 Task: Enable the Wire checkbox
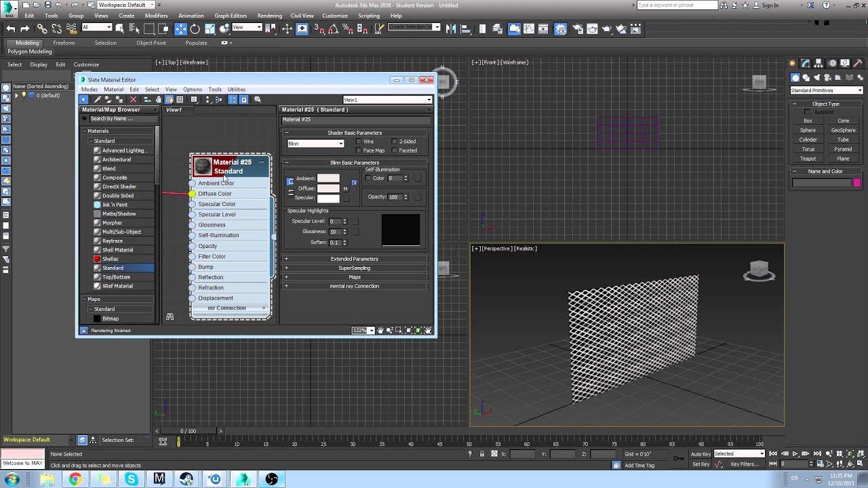click(359, 142)
